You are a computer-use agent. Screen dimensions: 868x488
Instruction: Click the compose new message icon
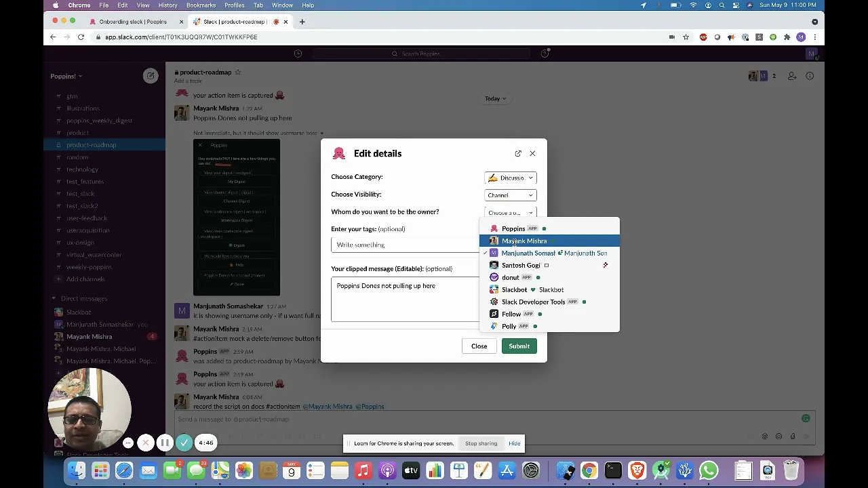tap(151, 76)
